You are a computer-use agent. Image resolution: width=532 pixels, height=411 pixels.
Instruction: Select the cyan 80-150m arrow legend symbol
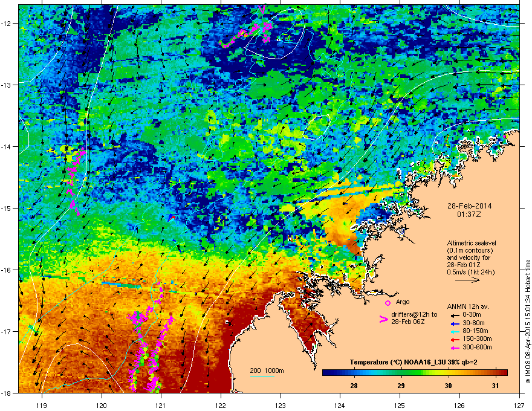point(455,332)
